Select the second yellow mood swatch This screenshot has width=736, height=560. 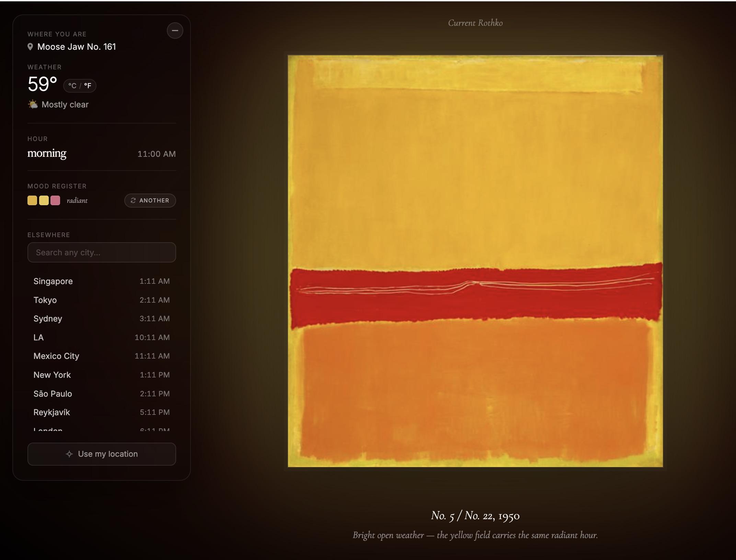(44, 200)
